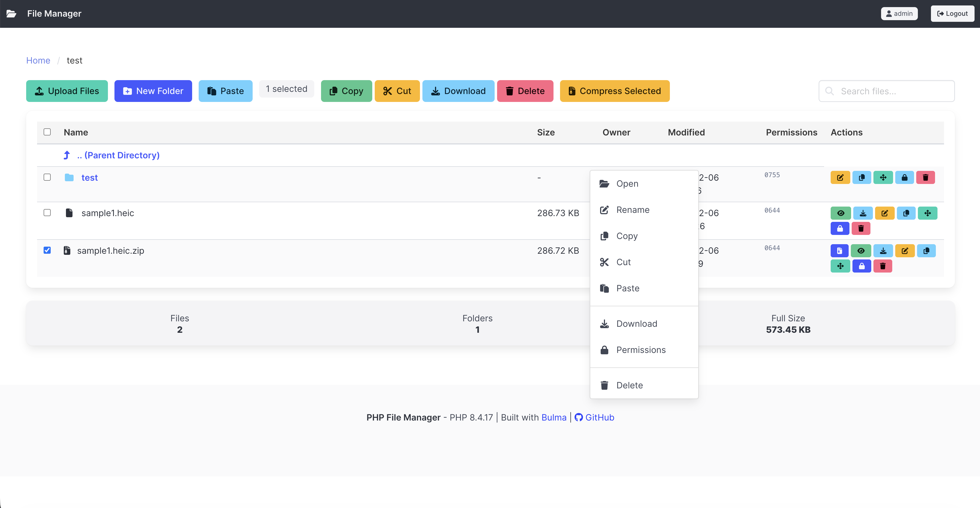Click Open in the context menu
980x508 pixels.
pos(627,183)
